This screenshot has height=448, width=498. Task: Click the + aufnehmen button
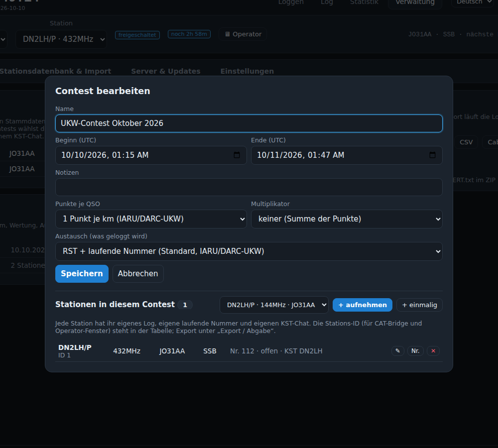coord(363,305)
